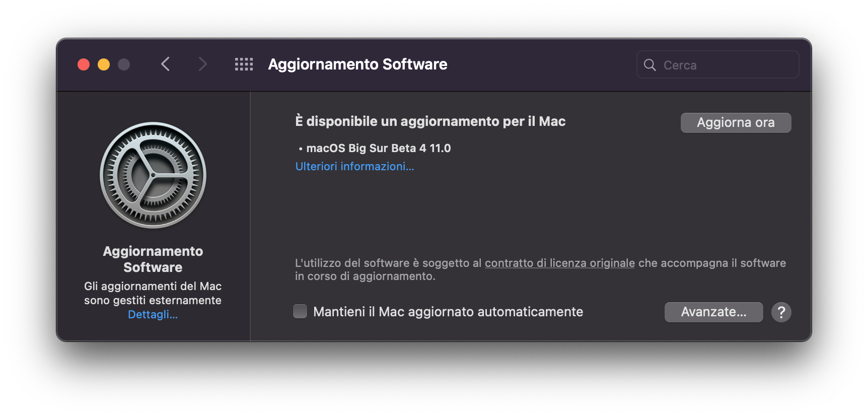This screenshot has height=416, width=868.
Task: Click the greyed-out zoom window button
Action: tap(124, 64)
